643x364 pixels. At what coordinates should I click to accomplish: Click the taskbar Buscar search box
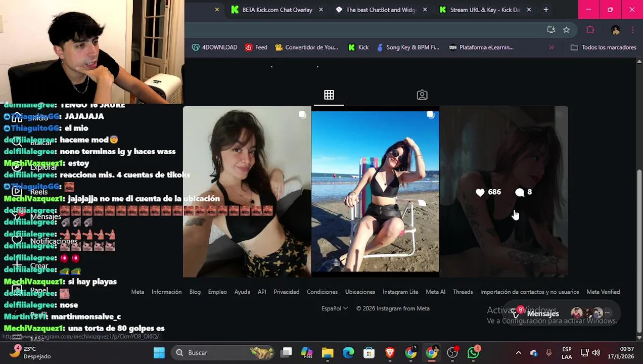(x=223, y=353)
